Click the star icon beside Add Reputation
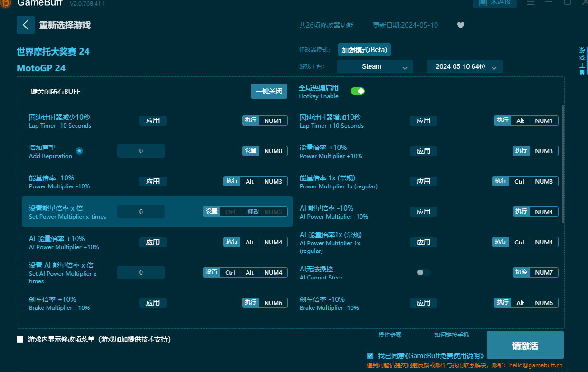The image size is (588, 372). click(79, 151)
